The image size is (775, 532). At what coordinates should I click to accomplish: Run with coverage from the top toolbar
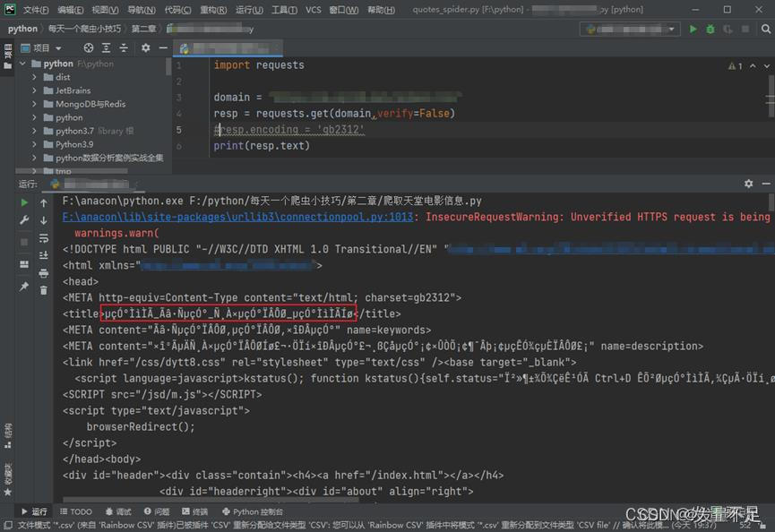(728, 30)
